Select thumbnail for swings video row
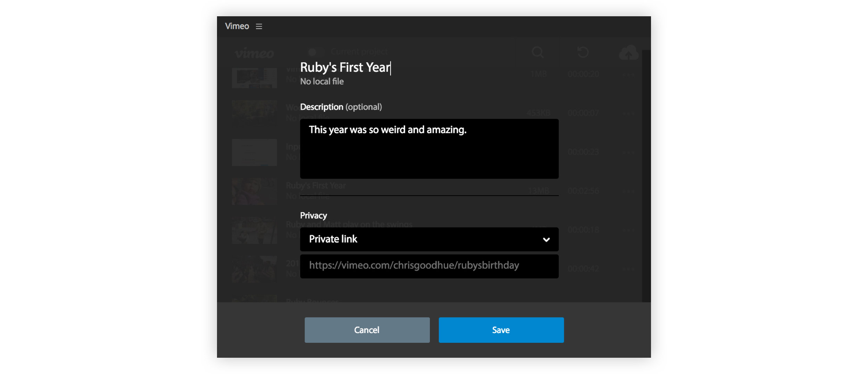Image resolution: width=868 pixels, height=374 pixels. [254, 230]
